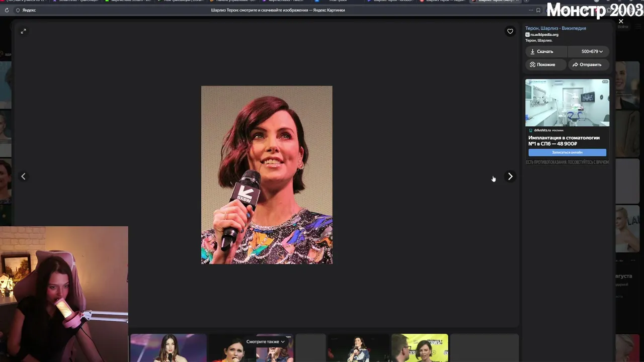Go to the previous image

point(23,176)
